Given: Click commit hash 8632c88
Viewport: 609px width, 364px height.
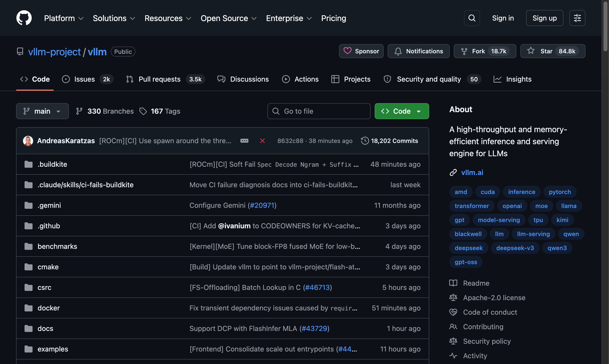Looking at the screenshot, I should (290, 141).
